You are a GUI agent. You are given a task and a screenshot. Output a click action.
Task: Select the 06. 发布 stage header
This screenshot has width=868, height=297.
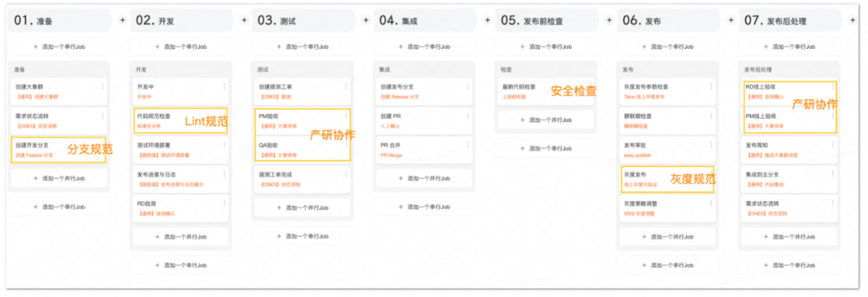pos(666,20)
